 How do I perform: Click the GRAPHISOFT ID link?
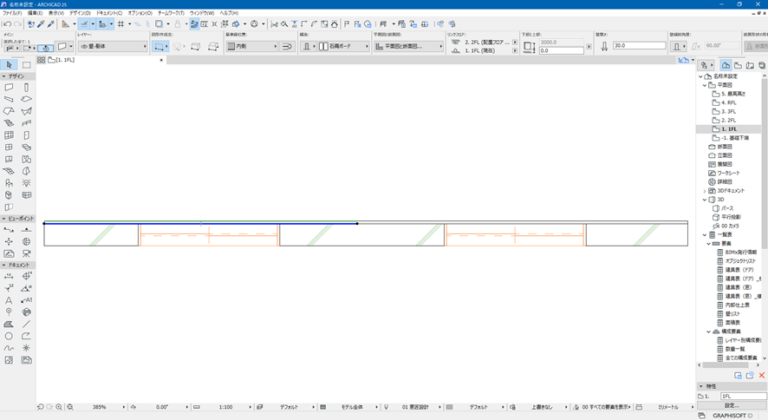tap(732, 416)
